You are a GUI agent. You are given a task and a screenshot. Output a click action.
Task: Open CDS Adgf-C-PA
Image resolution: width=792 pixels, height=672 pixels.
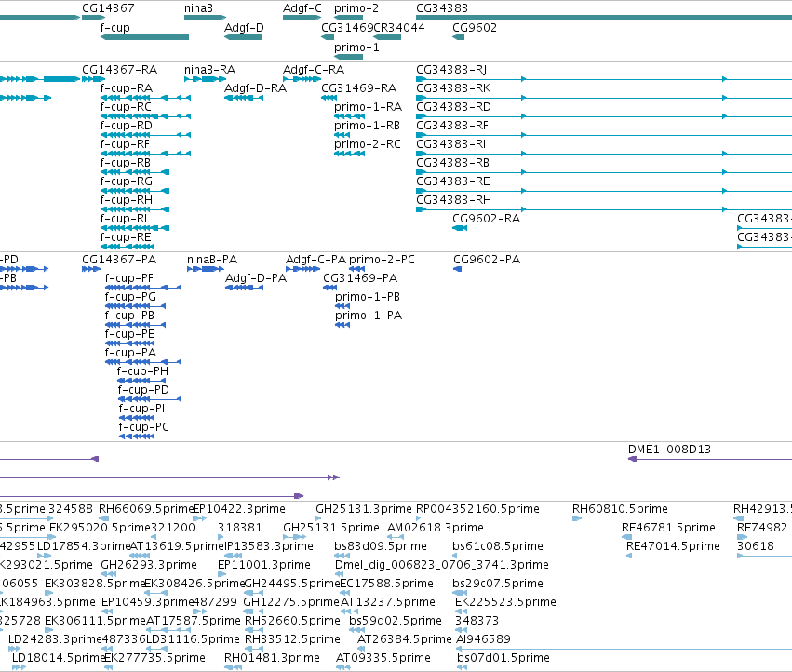[315, 261]
